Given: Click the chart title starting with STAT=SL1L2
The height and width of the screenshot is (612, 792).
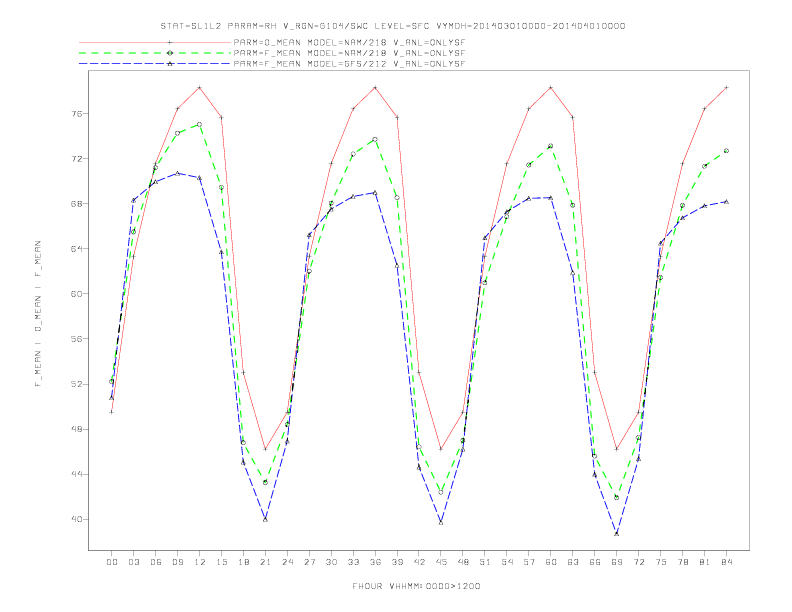Looking at the screenshot, I should pyautogui.click(x=392, y=26).
